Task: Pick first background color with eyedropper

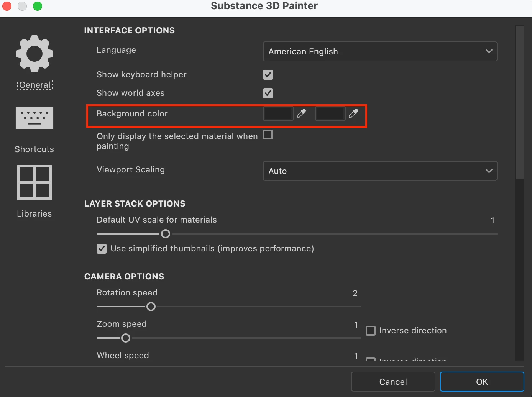Action: pos(302,113)
